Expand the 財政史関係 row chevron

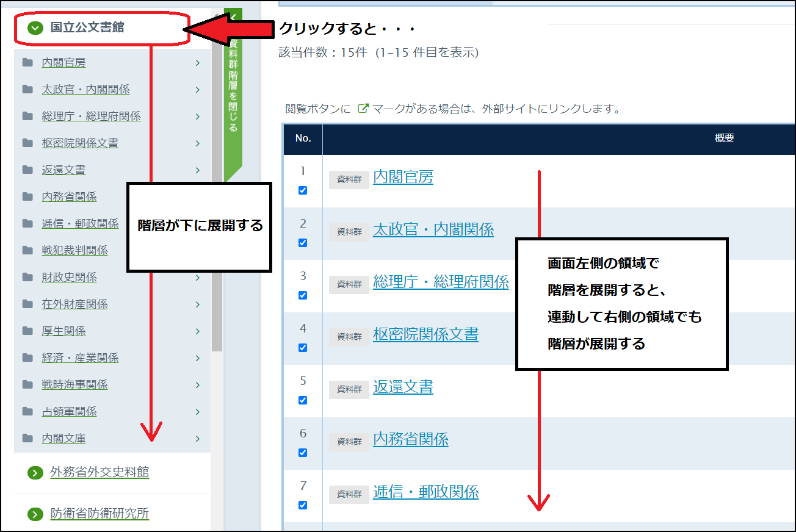click(198, 278)
